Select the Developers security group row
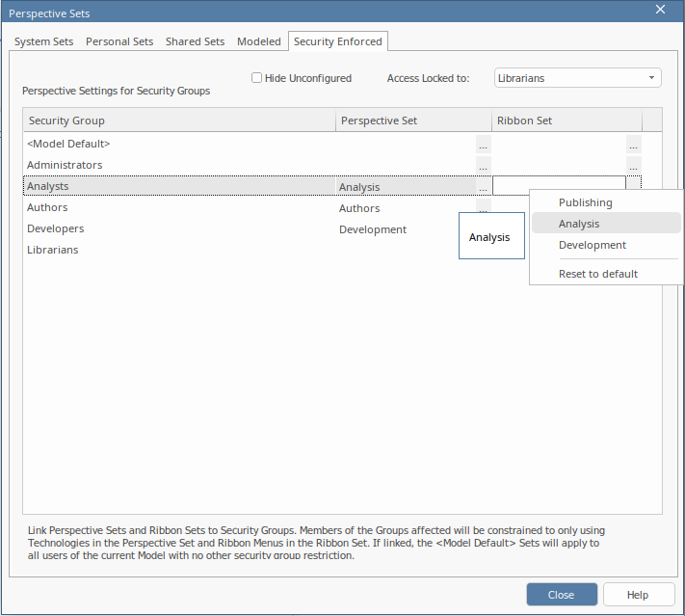The image size is (685, 616). click(56, 228)
